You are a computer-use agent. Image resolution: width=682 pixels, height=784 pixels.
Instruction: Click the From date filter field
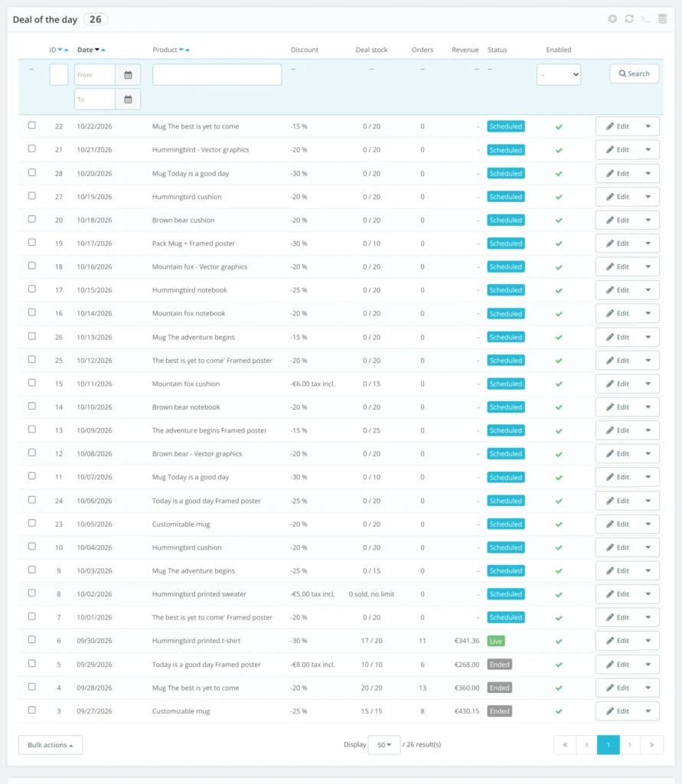click(x=95, y=75)
